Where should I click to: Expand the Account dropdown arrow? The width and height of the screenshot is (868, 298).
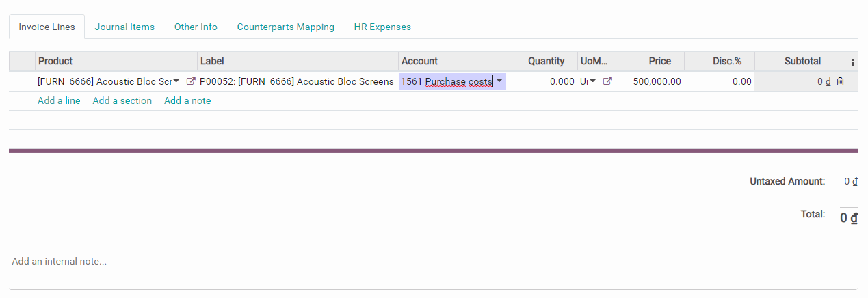pos(499,81)
